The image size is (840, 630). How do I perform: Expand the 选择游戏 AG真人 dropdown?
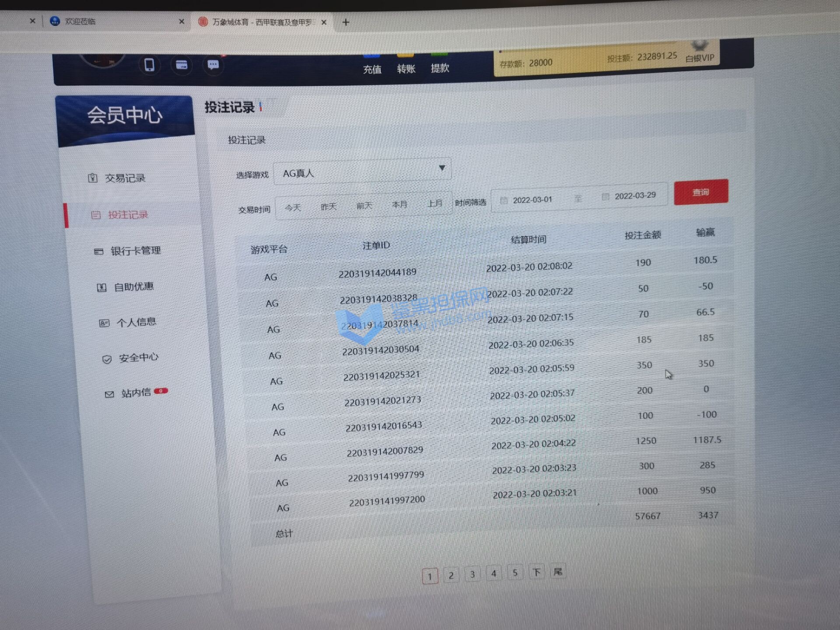(362, 171)
